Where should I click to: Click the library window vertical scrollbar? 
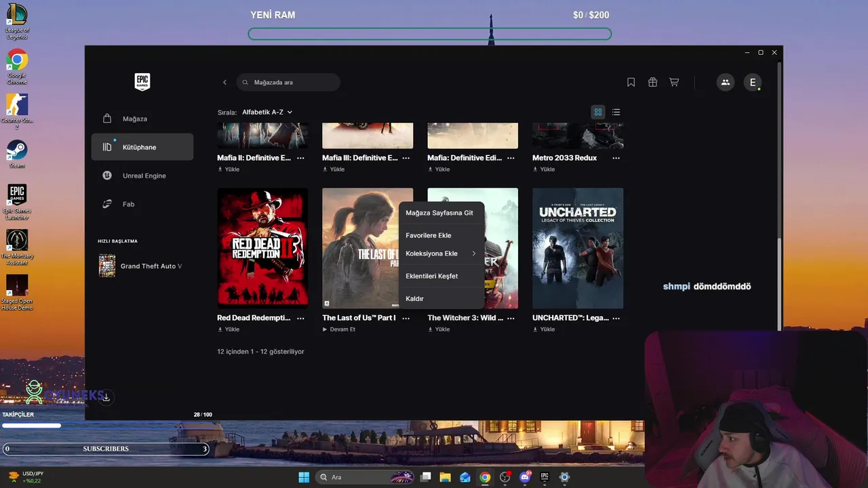(780, 283)
